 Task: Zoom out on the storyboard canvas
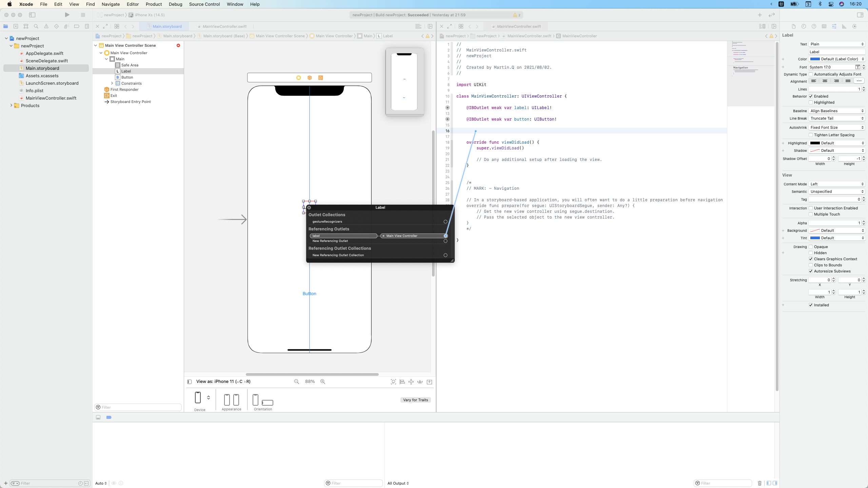point(297,382)
